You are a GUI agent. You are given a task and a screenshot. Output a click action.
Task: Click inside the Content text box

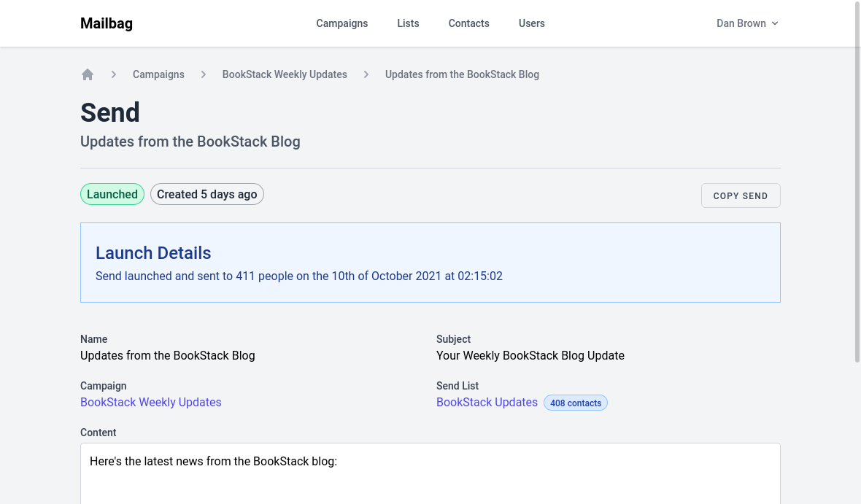pos(430,473)
